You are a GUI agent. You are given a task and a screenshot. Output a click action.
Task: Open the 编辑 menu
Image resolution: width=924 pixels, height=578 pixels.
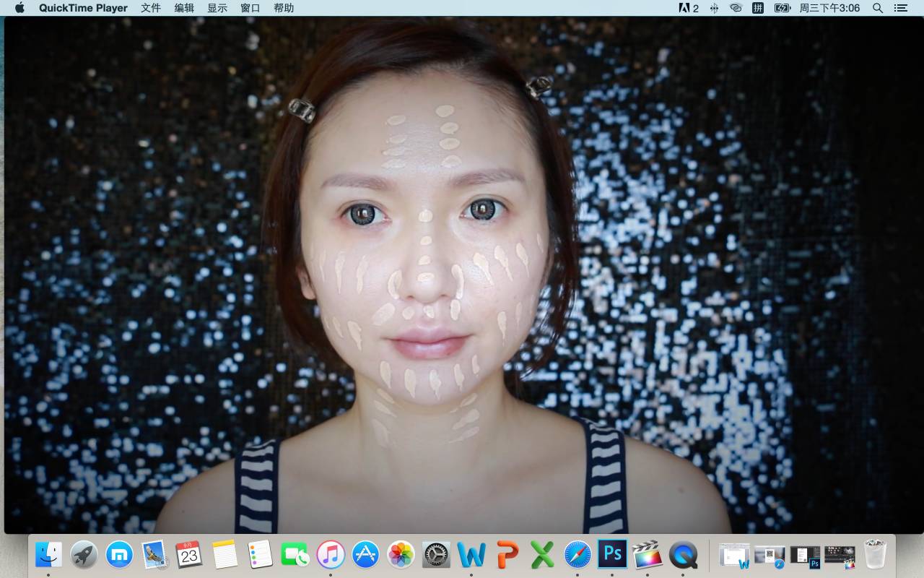pyautogui.click(x=184, y=8)
